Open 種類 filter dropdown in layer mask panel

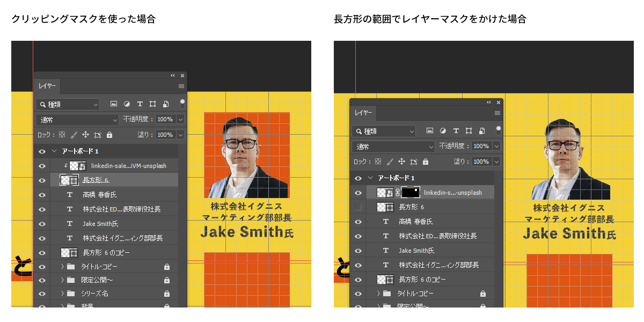tap(384, 131)
